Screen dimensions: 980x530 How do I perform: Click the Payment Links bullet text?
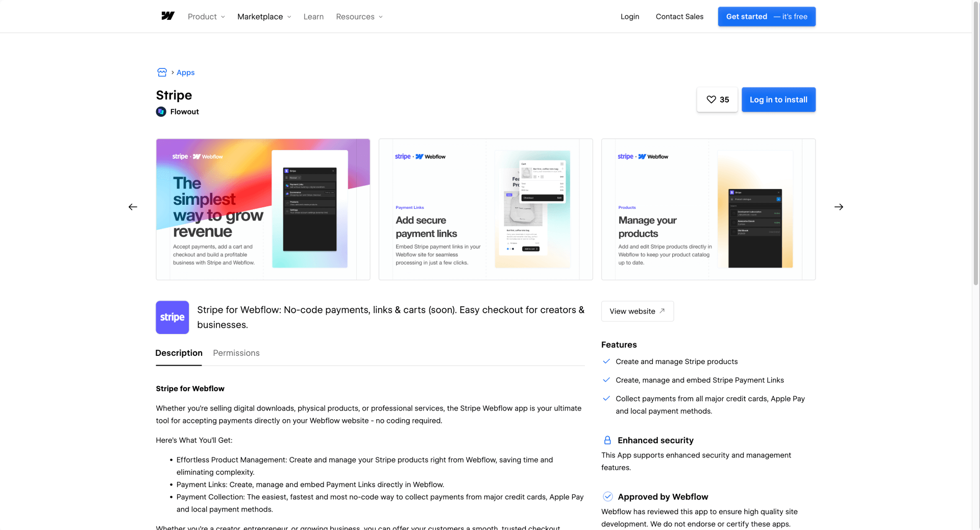(x=310, y=485)
